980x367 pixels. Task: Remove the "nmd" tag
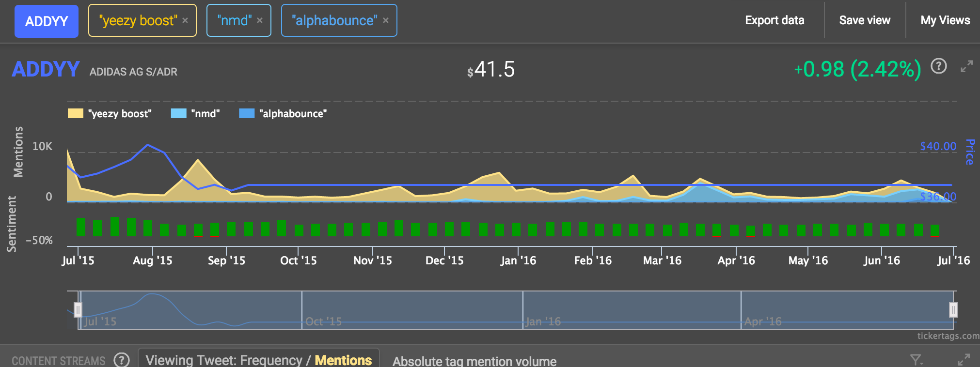click(x=260, y=20)
